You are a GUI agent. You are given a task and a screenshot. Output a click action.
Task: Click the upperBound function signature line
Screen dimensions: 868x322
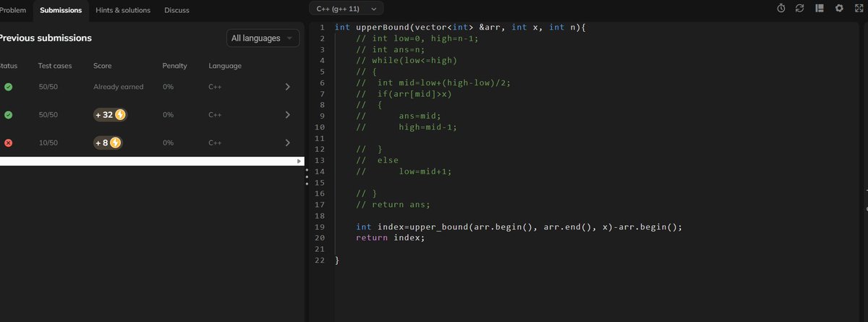(459, 27)
